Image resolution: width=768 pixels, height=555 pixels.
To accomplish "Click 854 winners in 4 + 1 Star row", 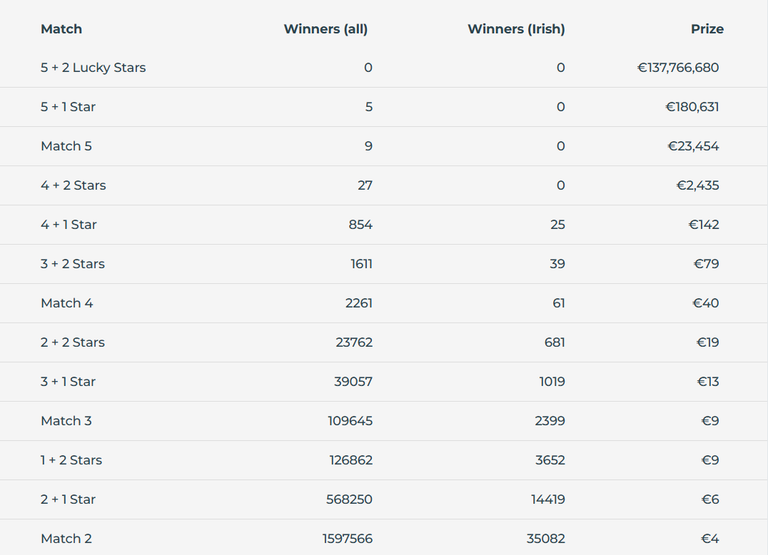I will pyautogui.click(x=360, y=224).
